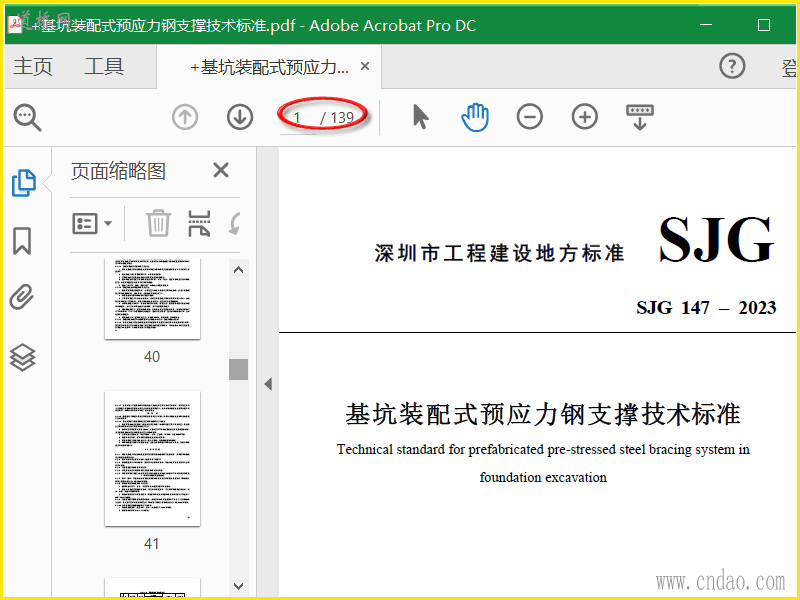This screenshot has height=600, width=800.
Task: Open the Layers panel icon
Action: pyautogui.click(x=23, y=357)
